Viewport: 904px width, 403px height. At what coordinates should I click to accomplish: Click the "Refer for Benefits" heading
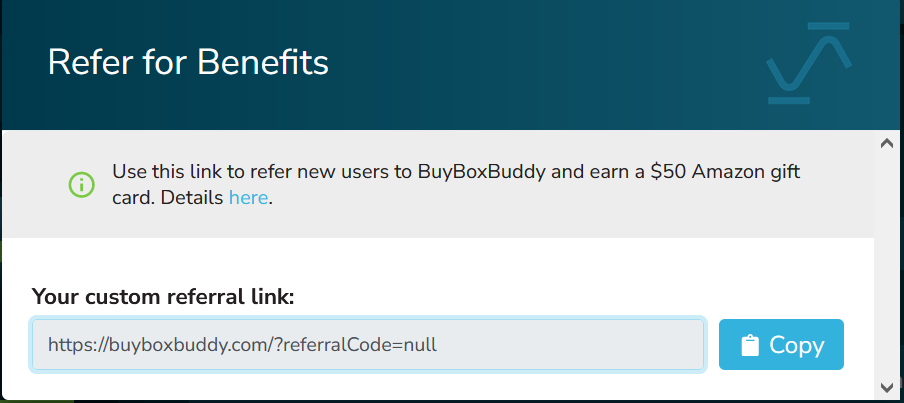point(188,62)
